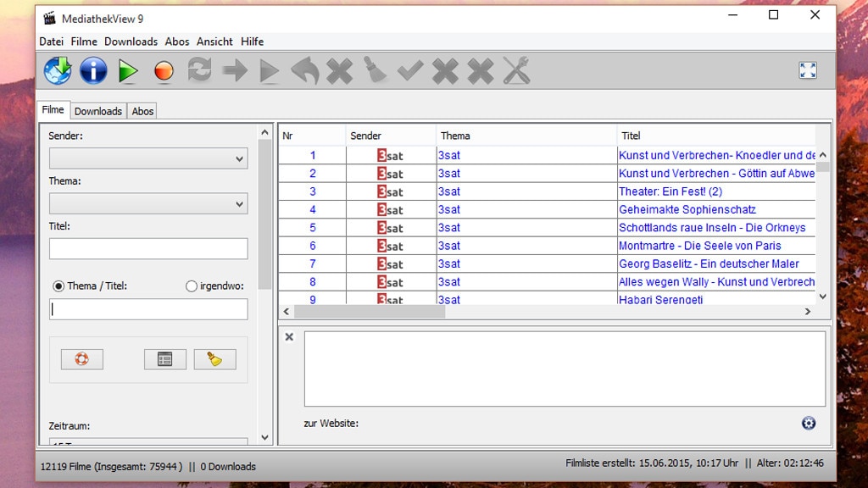The height and width of the screenshot is (488, 868).
Task: Open the Sender dropdown
Action: click(x=148, y=158)
